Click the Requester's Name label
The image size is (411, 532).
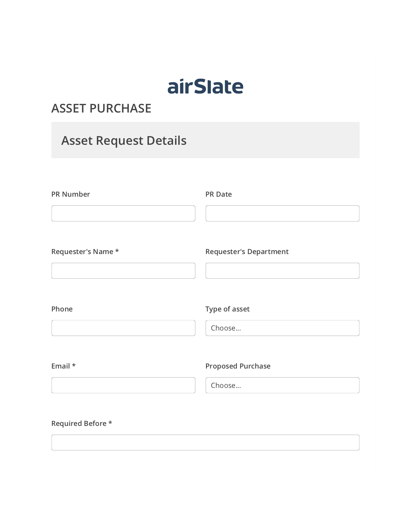click(x=85, y=251)
